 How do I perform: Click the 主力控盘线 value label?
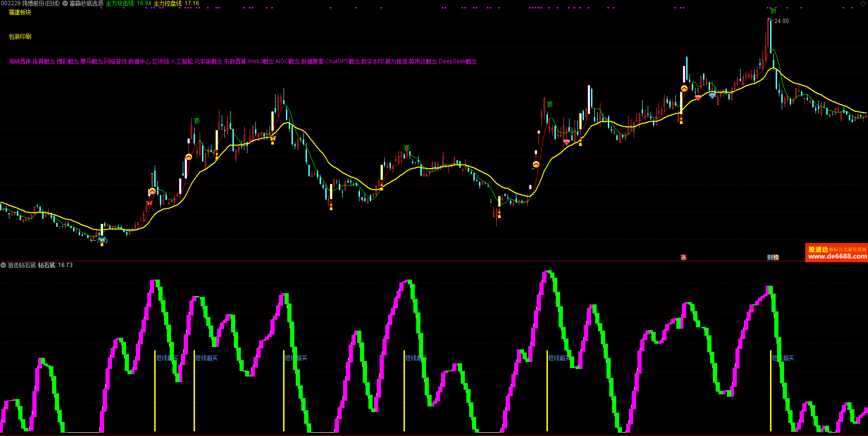click(176, 4)
